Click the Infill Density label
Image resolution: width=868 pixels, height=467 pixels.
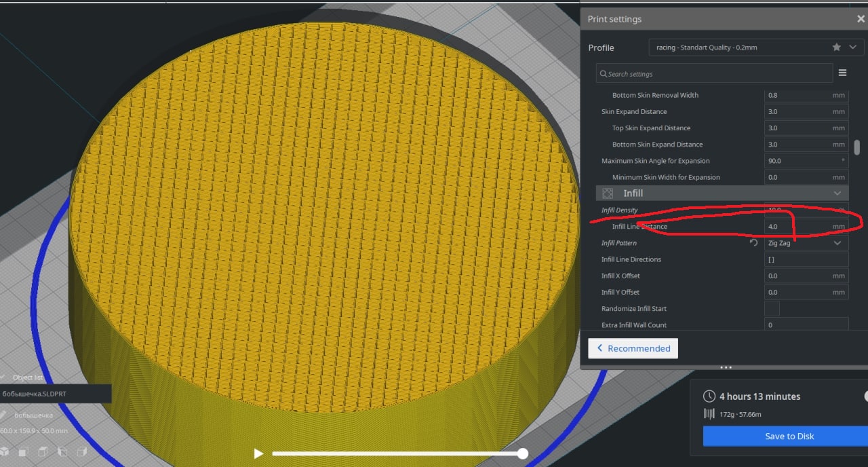click(619, 210)
